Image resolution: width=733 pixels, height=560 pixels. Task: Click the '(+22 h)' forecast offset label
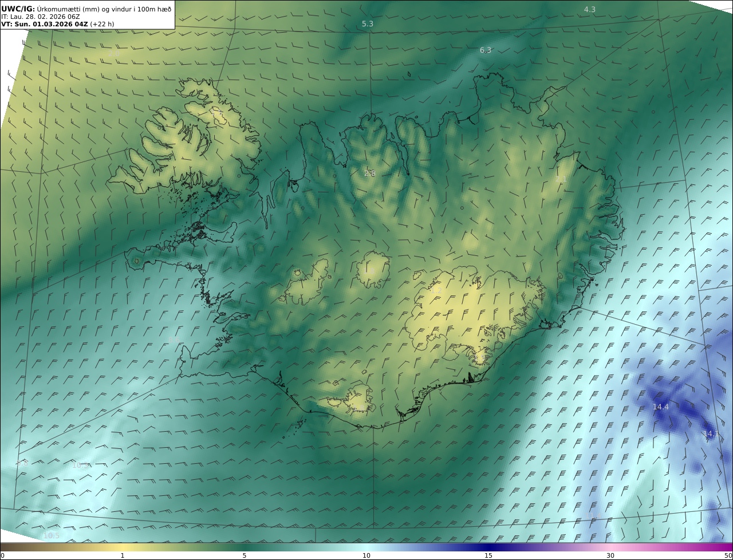(102, 24)
